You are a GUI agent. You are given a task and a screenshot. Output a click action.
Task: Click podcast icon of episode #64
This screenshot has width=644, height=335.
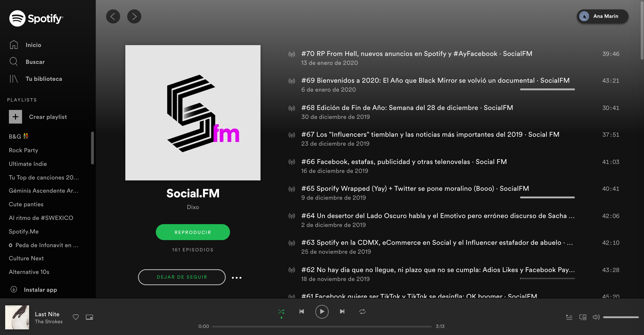click(292, 216)
